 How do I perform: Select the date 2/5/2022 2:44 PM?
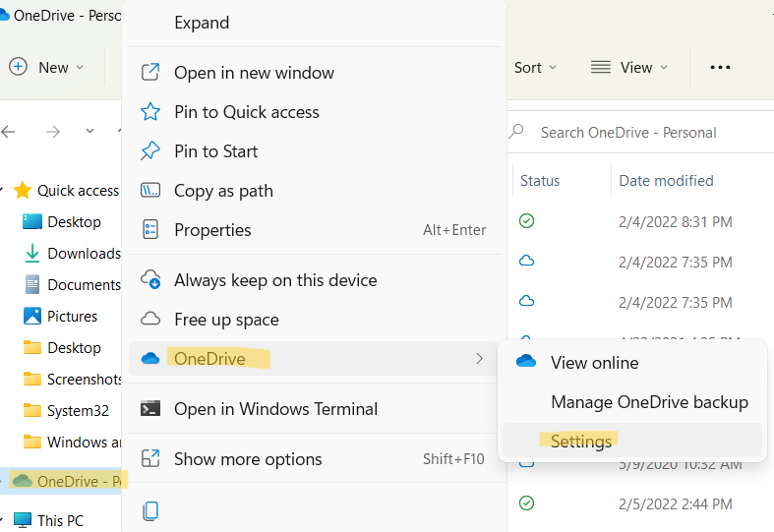(x=675, y=504)
